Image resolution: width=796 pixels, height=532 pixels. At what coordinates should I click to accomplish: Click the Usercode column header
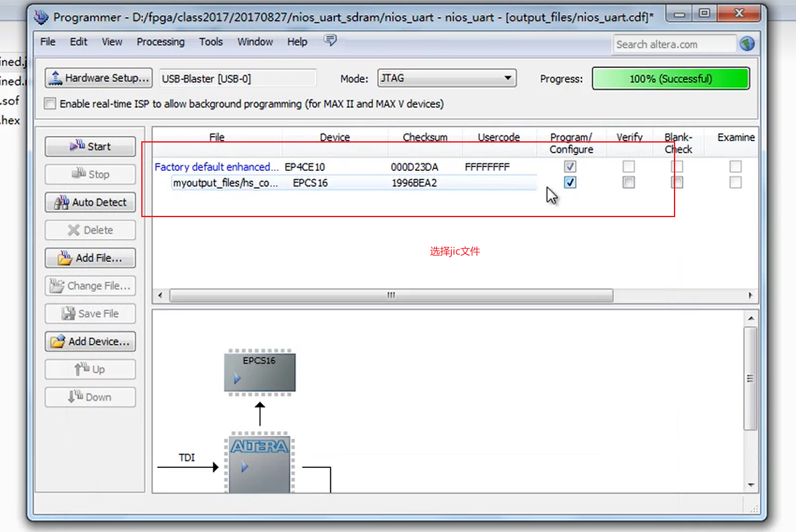tap(499, 137)
